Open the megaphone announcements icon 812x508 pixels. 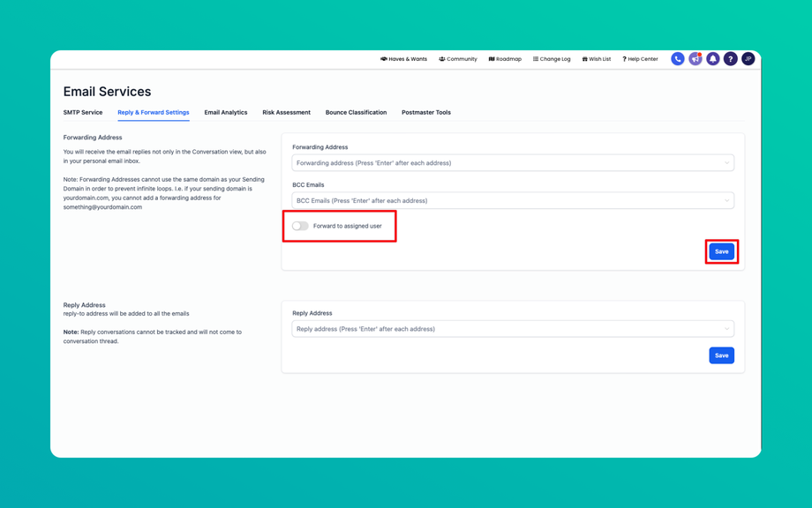695,59
